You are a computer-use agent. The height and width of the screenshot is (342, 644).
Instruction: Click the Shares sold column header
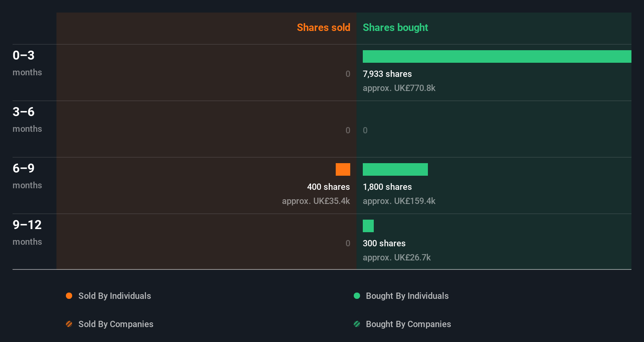323,27
